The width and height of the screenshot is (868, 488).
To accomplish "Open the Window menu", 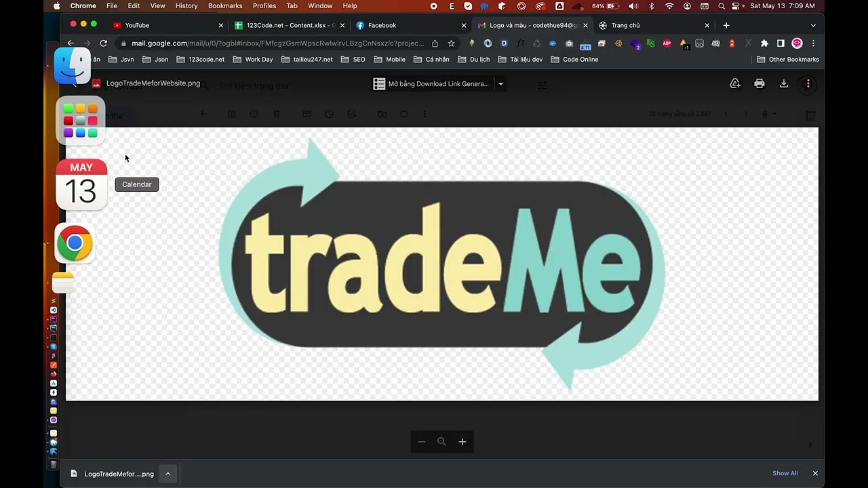I will click(x=320, y=5).
